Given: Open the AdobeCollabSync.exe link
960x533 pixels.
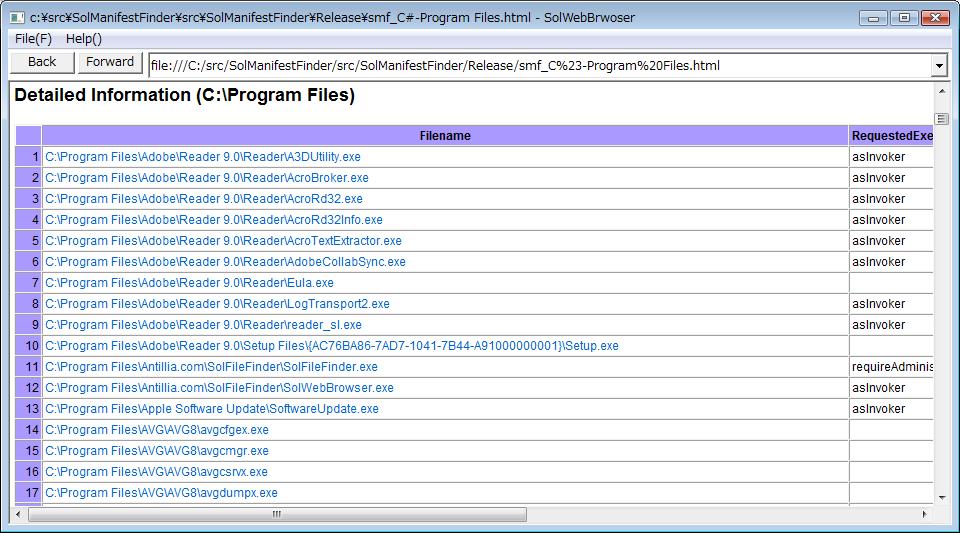Looking at the screenshot, I should coord(225,262).
